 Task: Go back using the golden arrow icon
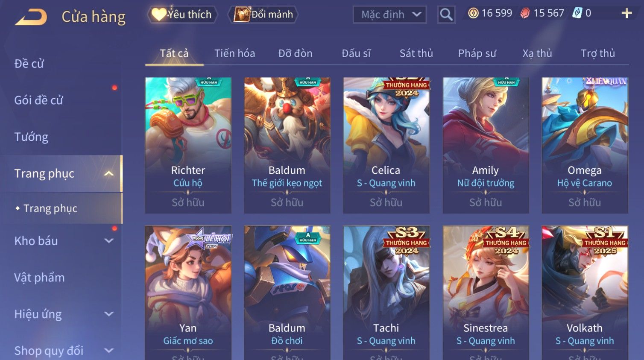[x=31, y=17]
